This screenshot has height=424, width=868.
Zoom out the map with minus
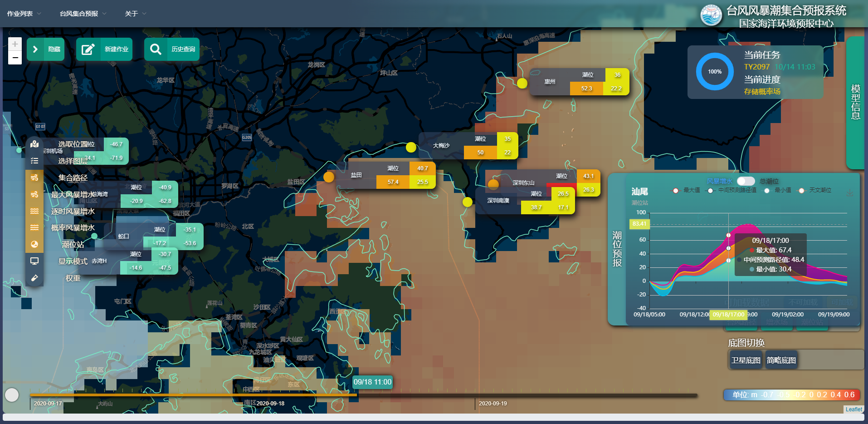(15, 58)
